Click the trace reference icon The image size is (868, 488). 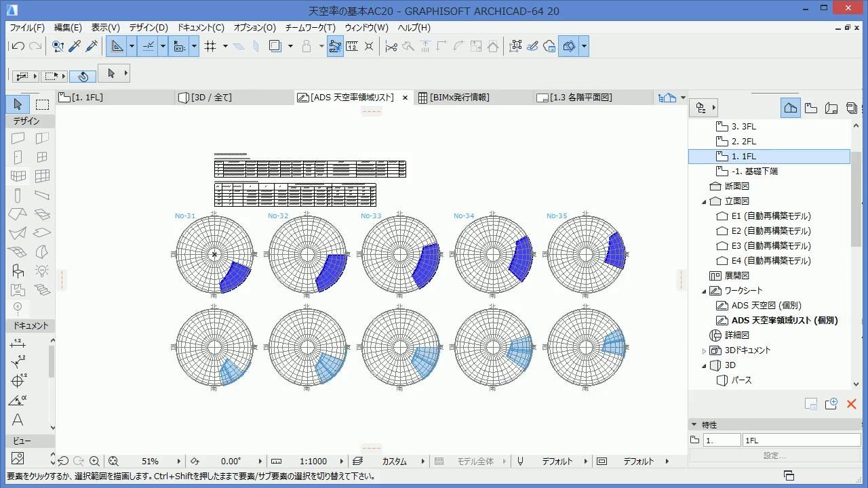(275, 46)
